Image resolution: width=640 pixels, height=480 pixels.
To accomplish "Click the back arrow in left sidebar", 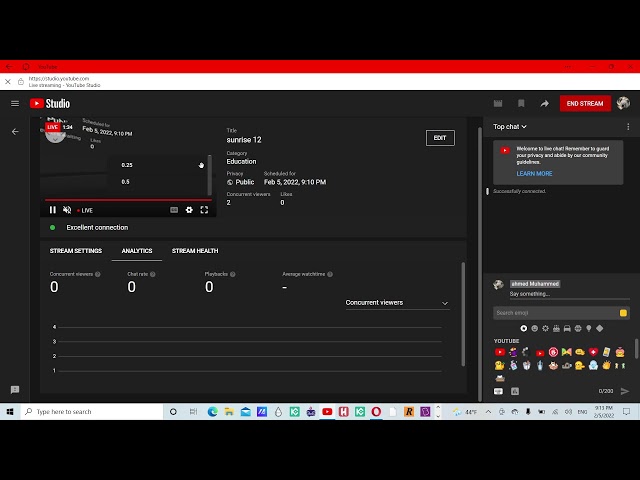I will pos(15,131).
